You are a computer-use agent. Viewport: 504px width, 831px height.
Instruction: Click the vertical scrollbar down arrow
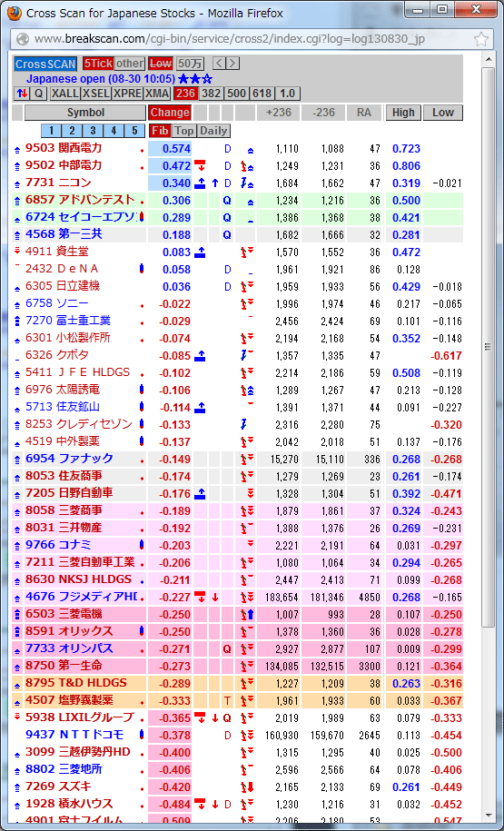coord(488,815)
